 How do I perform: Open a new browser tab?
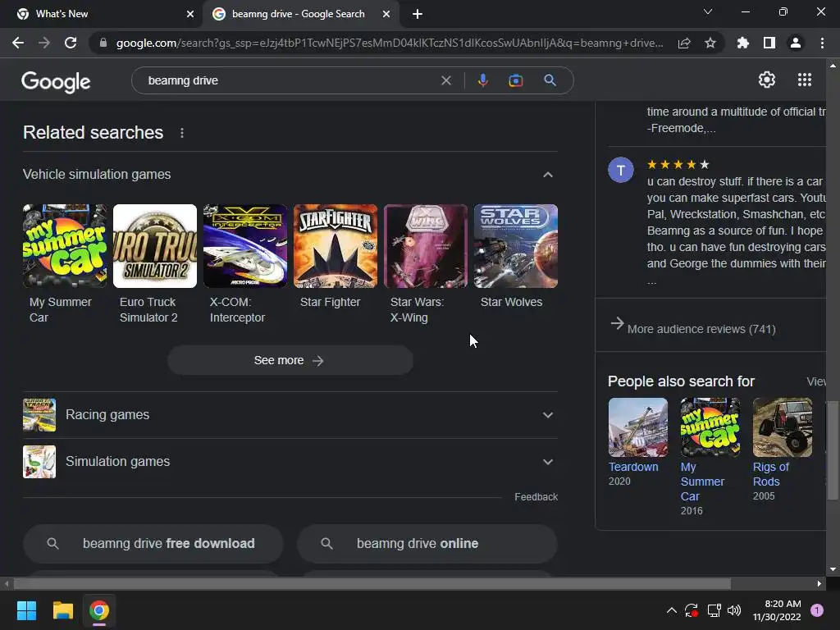418,14
